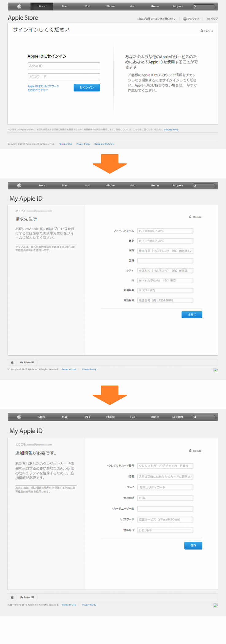226x644 pixels.
Task: Click the 電話番号 input field
Action: pyautogui.click(x=165, y=300)
